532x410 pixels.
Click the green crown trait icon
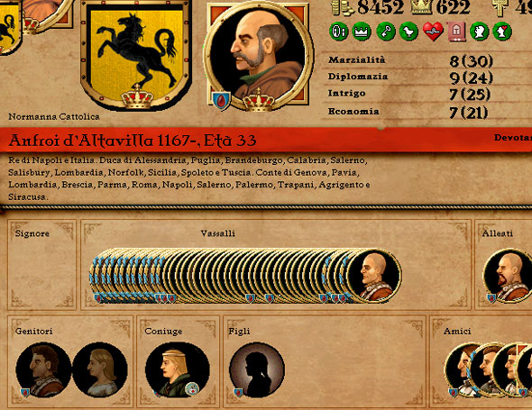point(362,32)
